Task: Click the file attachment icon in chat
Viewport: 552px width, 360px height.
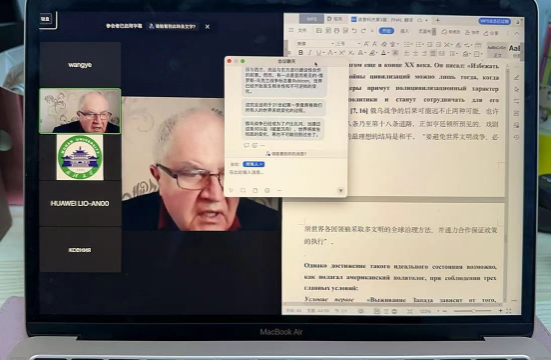Action: (255, 190)
